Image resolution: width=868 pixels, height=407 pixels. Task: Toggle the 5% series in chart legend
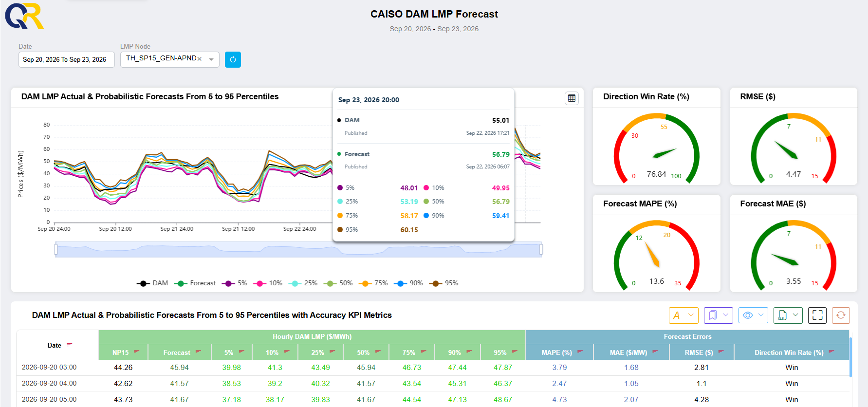click(234, 283)
